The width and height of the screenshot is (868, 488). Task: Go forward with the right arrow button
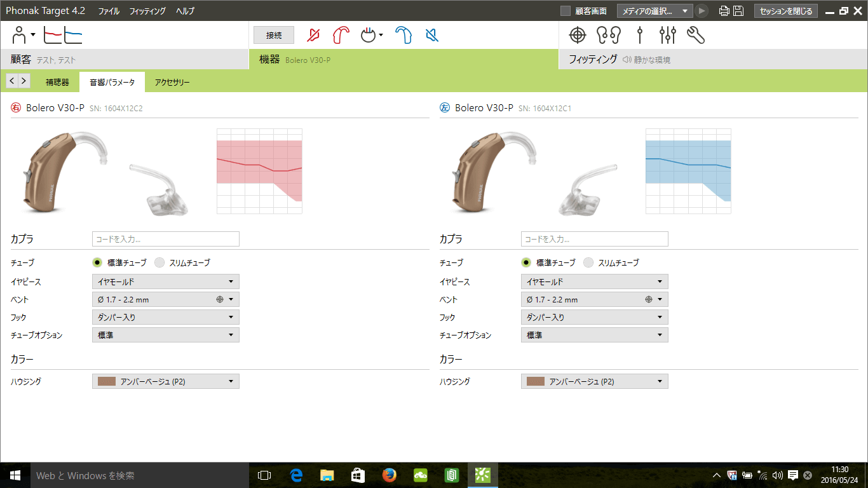click(x=24, y=81)
